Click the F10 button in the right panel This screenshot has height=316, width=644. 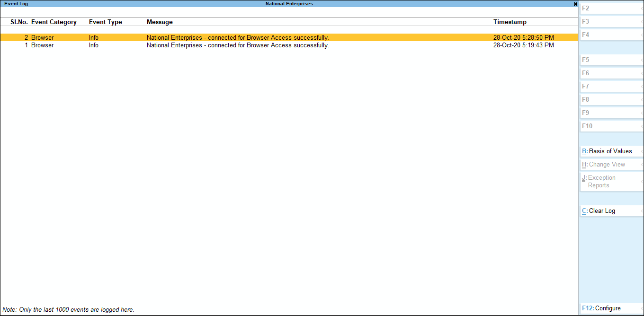pyautogui.click(x=609, y=126)
